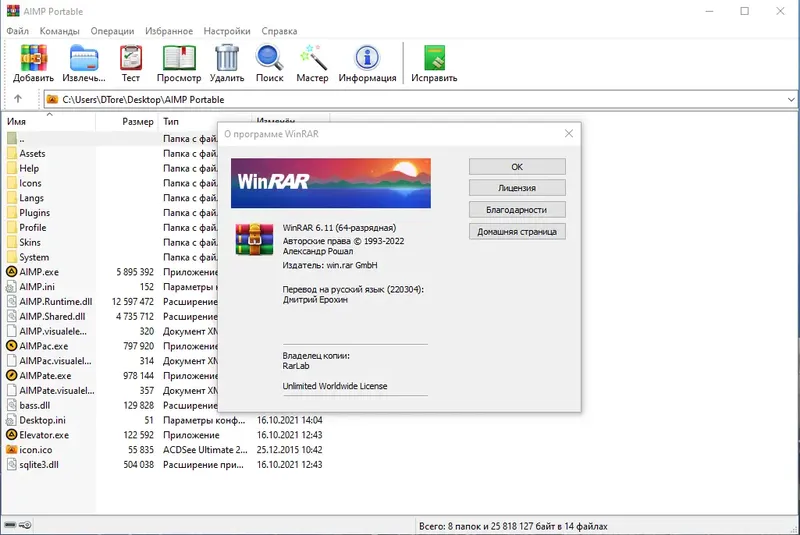
Task: Click the key icon in status bar
Action: 25,525
